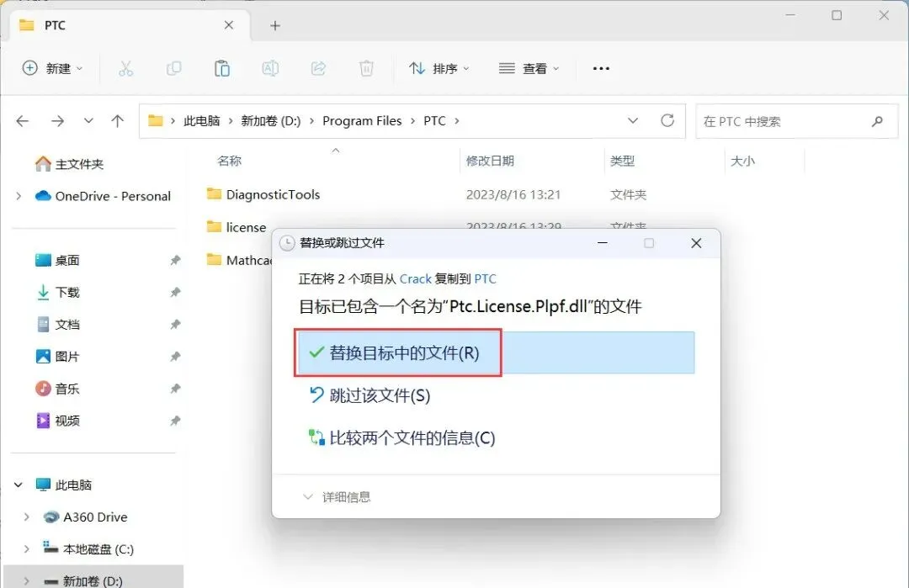Image resolution: width=909 pixels, height=588 pixels.
Task: Close the PTC tab
Action: pos(229,25)
